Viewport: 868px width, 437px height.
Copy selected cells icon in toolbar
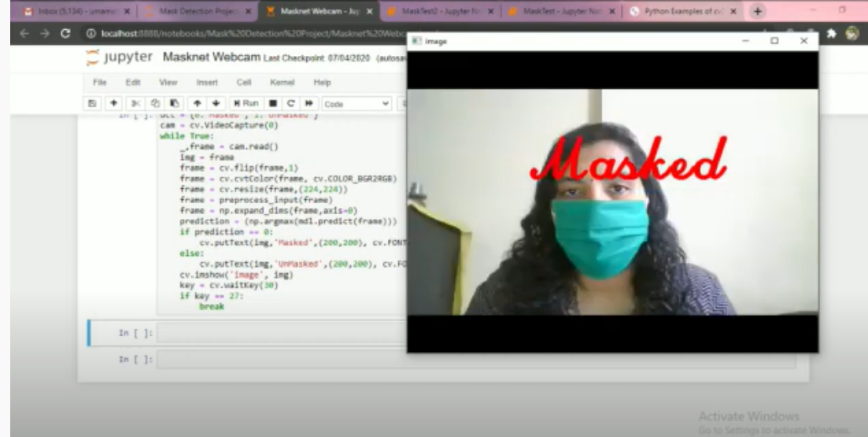pos(155,104)
